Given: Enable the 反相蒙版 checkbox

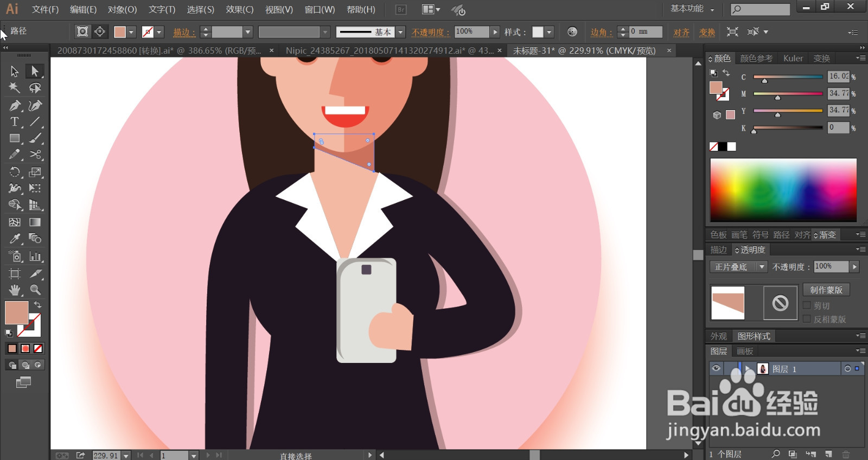Looking at the screenshot, I should [x=807, y=319].
